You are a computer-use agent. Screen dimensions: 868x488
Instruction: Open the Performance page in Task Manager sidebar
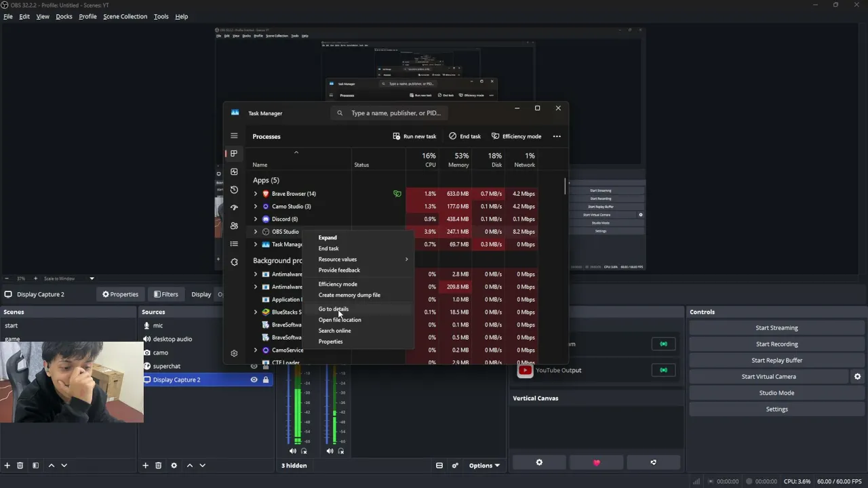234,171
